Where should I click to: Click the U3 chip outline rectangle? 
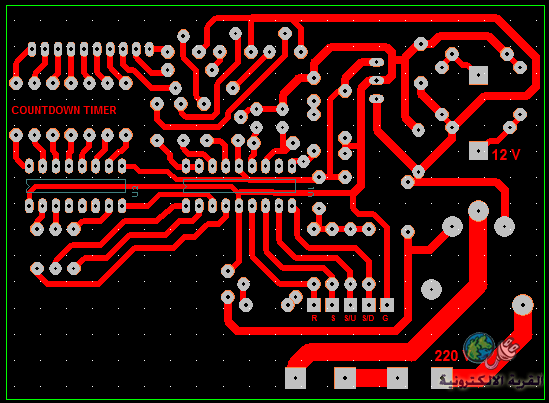pos(76,186)
